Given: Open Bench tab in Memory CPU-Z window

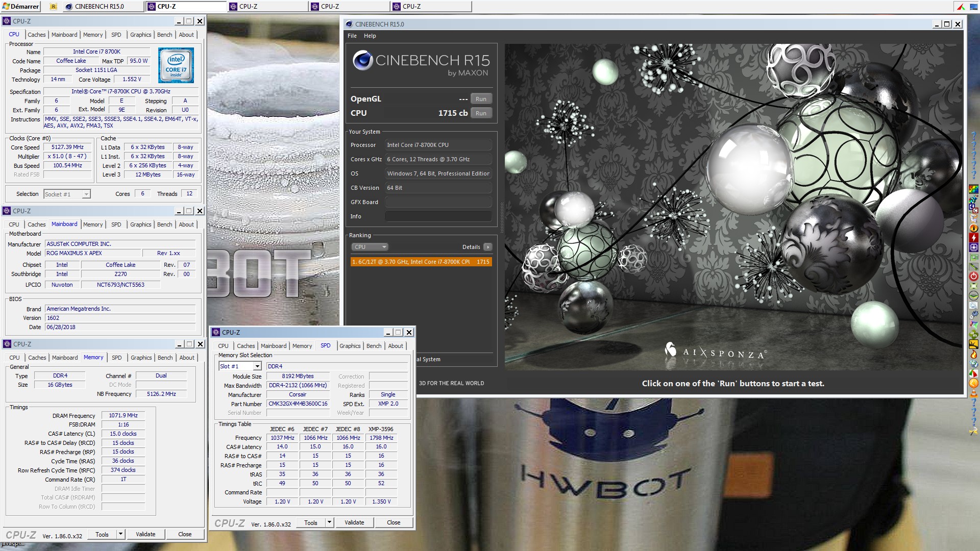Looking at the screenshot, I should pos(165,358).
